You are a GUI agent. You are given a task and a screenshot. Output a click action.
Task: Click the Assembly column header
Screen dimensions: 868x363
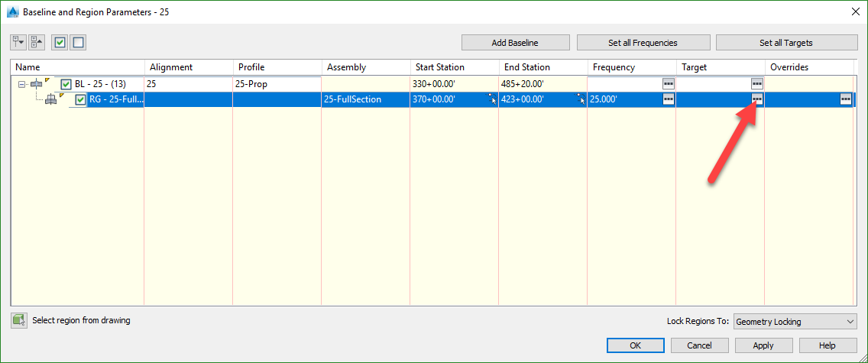click(x=366, y=67)
